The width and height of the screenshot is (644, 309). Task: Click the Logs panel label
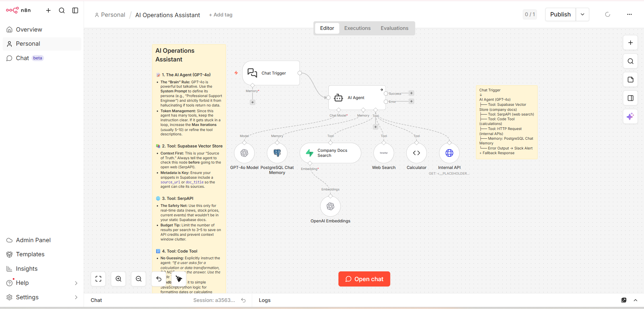[265, 300]
